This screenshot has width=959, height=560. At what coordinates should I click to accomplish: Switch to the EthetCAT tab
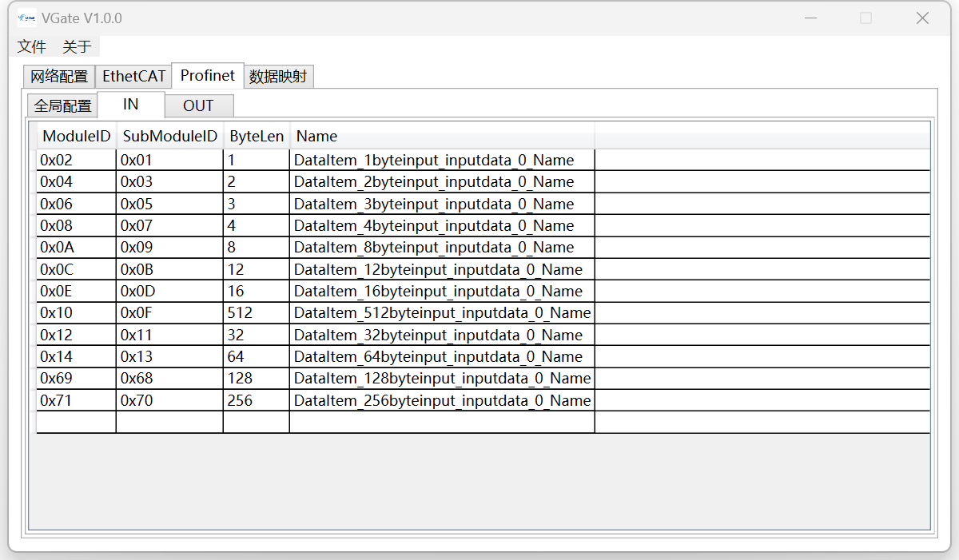(134, 77)
